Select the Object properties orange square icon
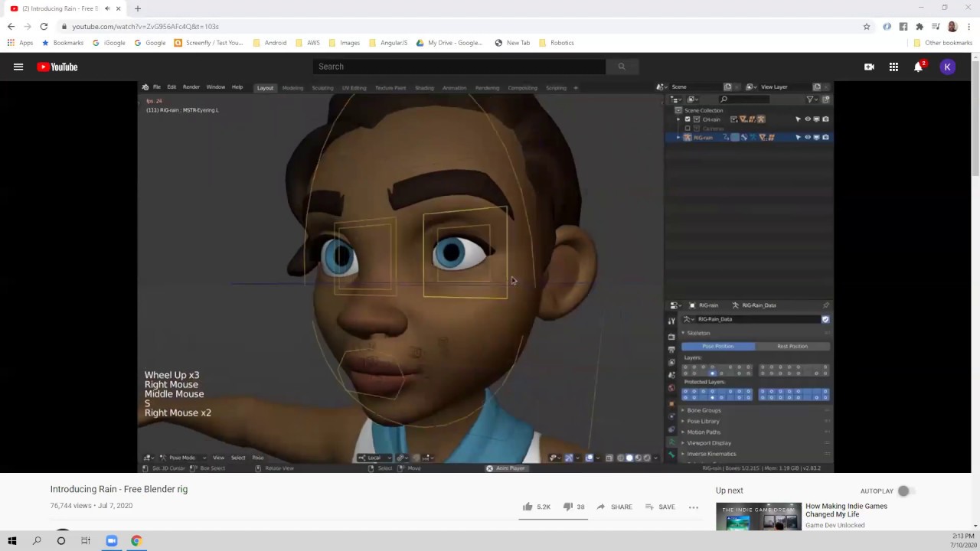 [671, 403]
